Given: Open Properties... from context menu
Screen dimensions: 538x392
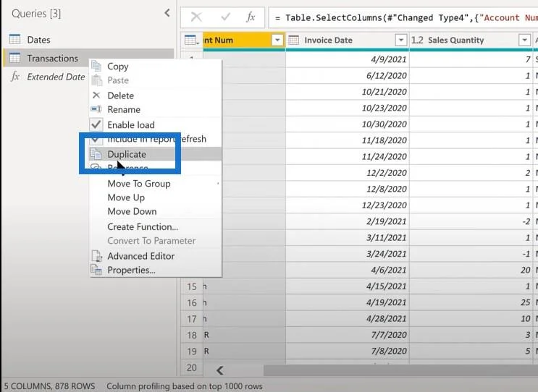Looking at the screenshot, I should point(155,270).
